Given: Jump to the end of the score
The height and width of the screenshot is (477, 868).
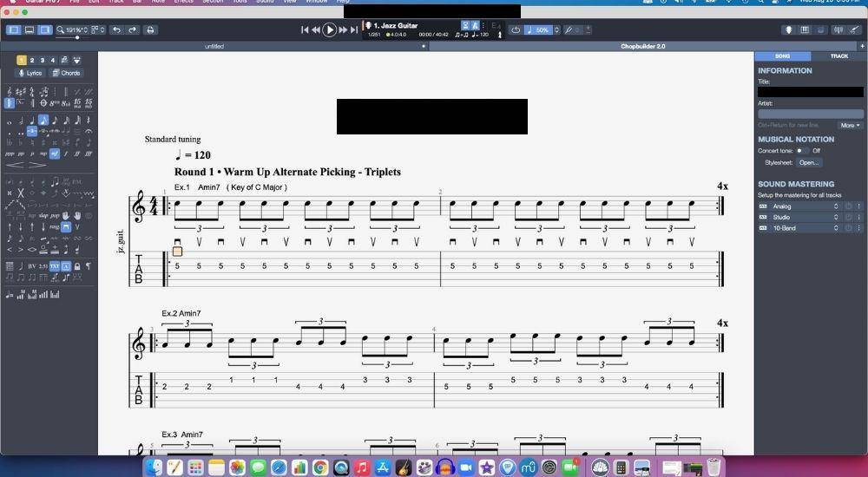Looking at the screenshot, I should (354, 29).
